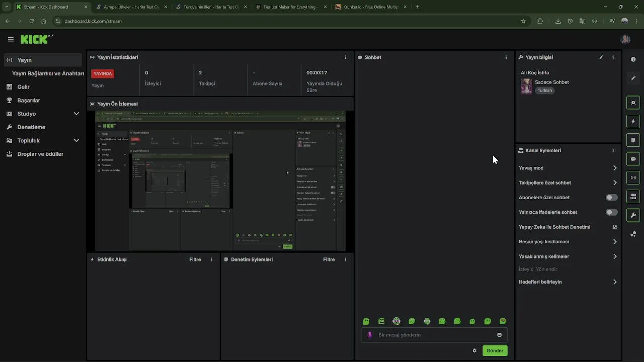644x362 pixels.
Task: Open the user avatar menu in the top-right corner
Action: (625, 39)
